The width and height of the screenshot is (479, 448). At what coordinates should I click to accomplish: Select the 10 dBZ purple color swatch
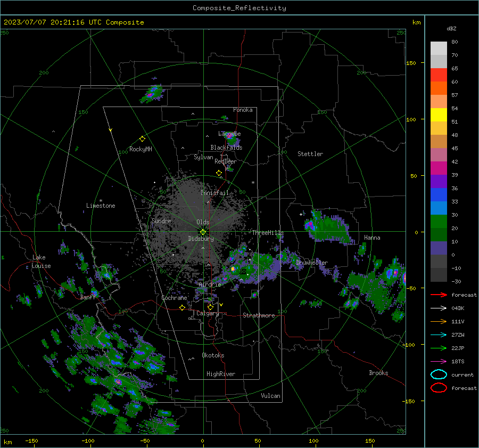(439, 248)
